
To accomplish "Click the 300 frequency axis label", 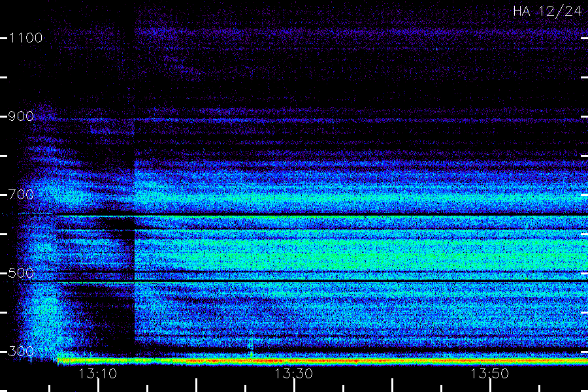I will click(x=21, y=351).
